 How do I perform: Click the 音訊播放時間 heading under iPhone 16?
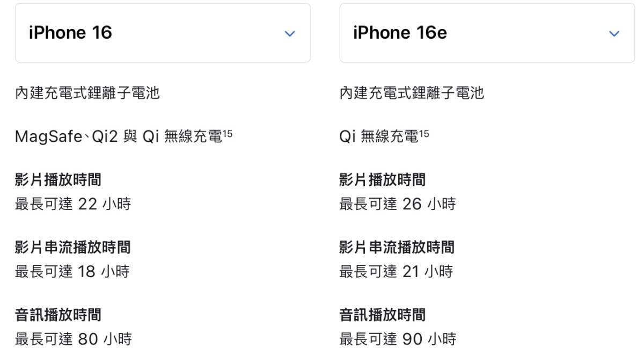[58, 315]
